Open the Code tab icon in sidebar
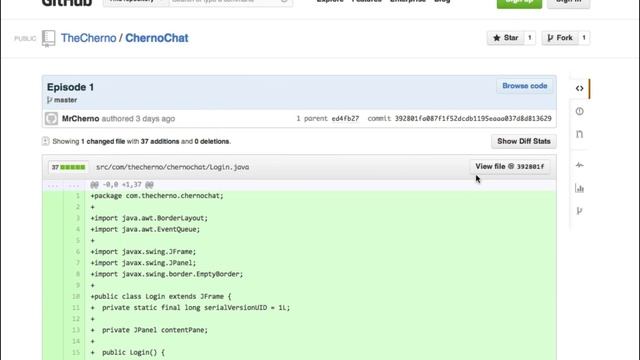The width and height of the screenshot is (640, 360). coord(580,88)
